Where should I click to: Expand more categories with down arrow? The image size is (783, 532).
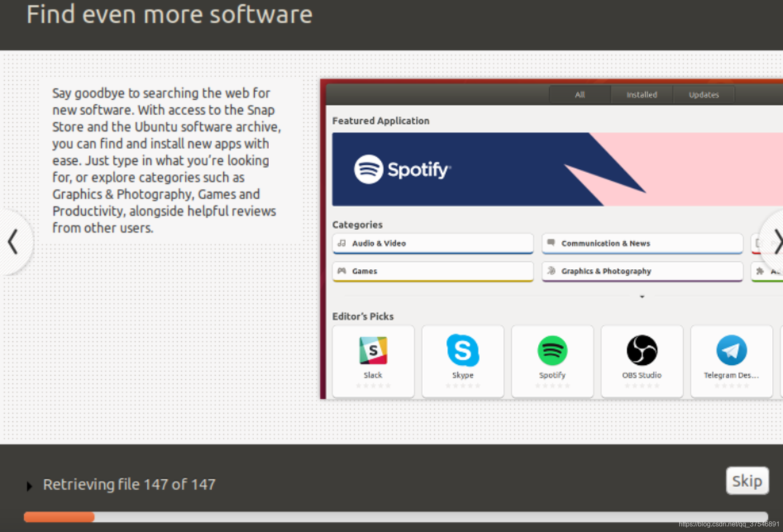(x=642, y=297)
